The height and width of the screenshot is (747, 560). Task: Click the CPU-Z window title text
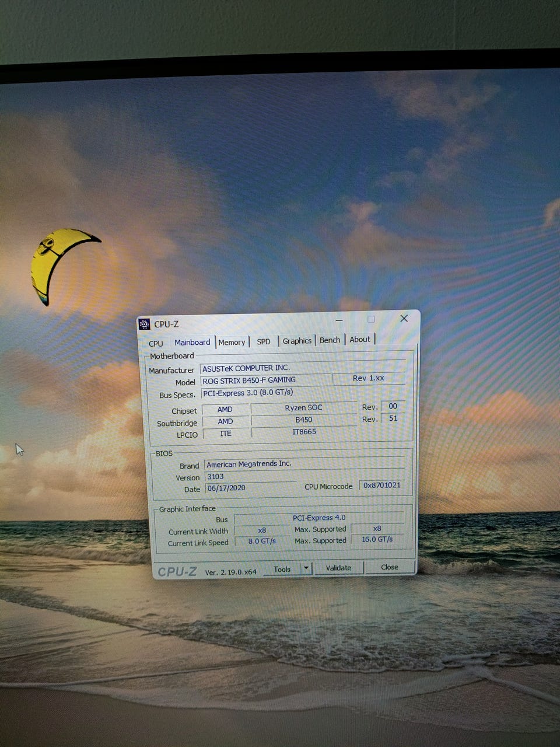point(166,324)
